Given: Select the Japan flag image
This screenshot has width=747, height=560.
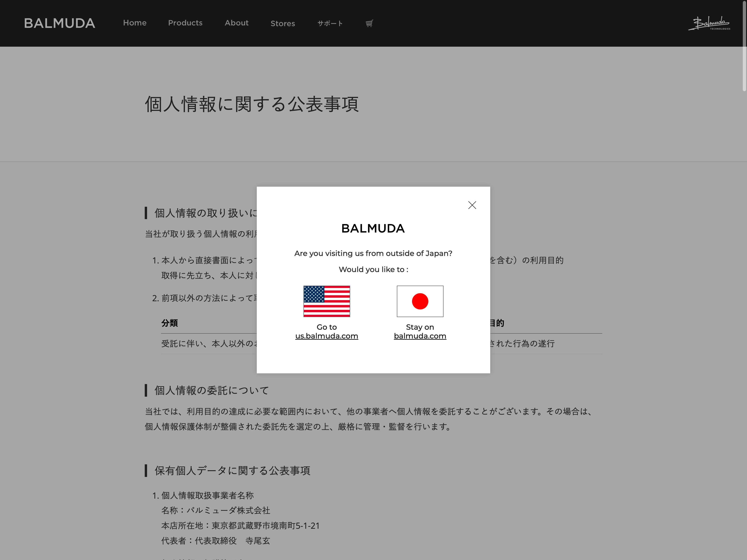Looking at the screenshot, I should click(x=420, y=301).
